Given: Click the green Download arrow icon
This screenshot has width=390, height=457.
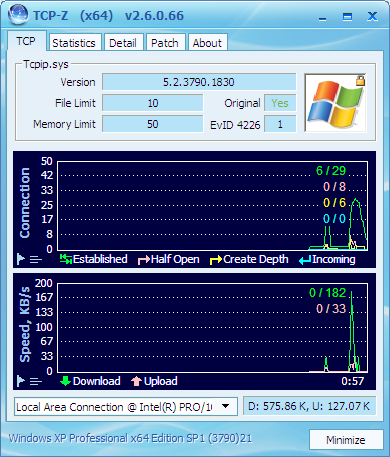Looking at the screenshot, I should coord(65,381).
